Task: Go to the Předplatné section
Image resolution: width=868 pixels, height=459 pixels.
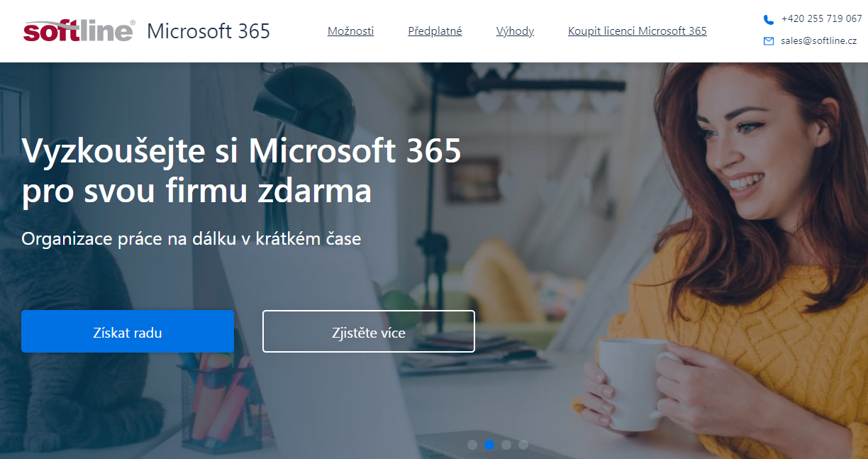Action: (x=435, y=31)
